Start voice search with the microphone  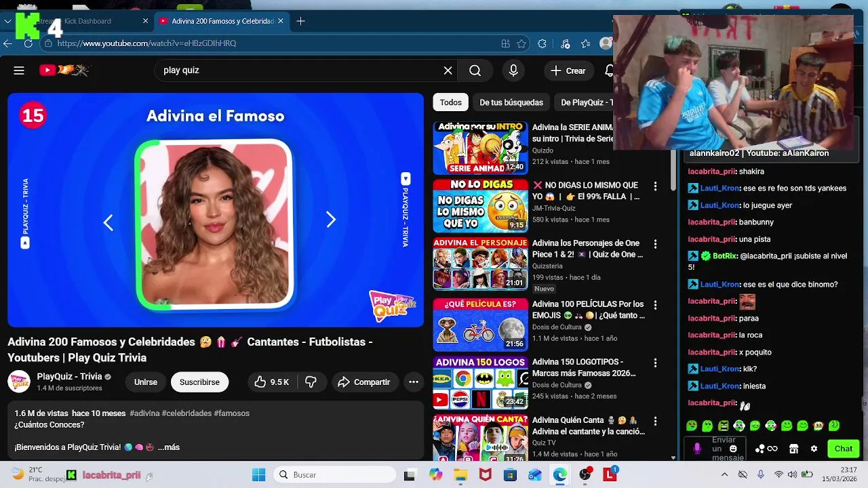tap(513, 70)
